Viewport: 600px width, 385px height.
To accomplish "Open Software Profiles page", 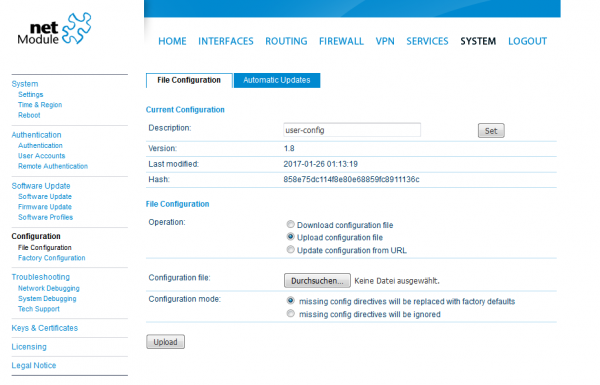I will (x=46, y=217).
